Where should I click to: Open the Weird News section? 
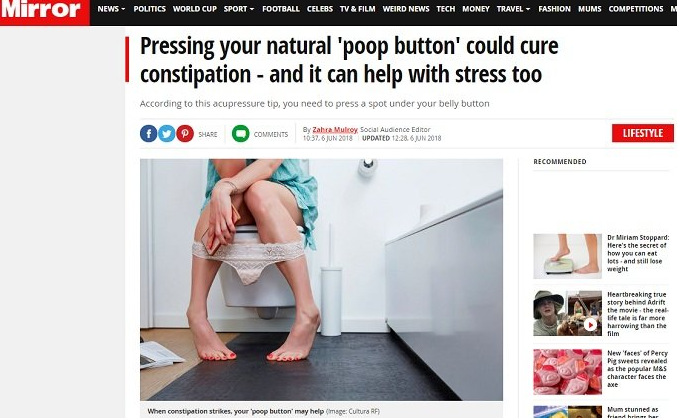coord(406,9)
